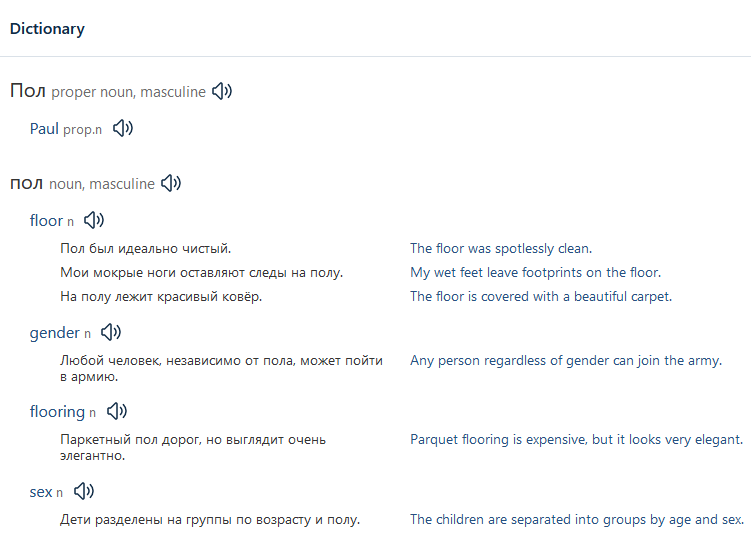
Task: Select example 'The floor was spotlessly clean.'
Action: click(501, 249)
